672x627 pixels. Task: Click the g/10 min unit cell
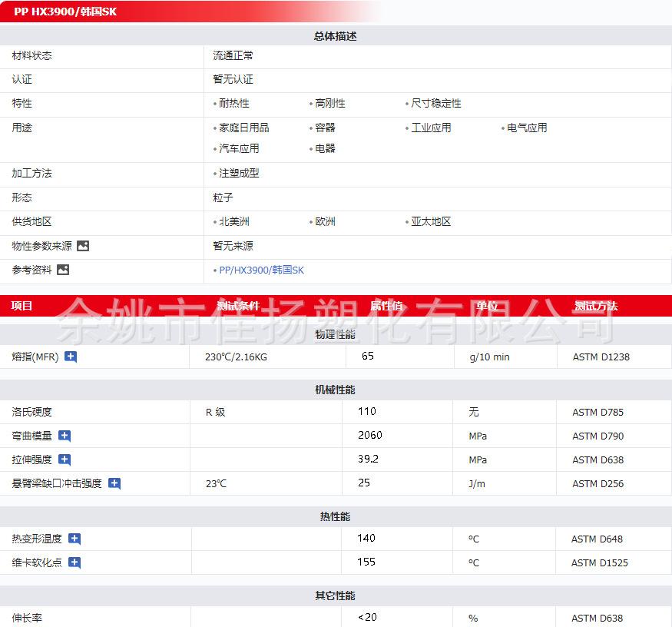pyautogui.click(x=489, y=357)
